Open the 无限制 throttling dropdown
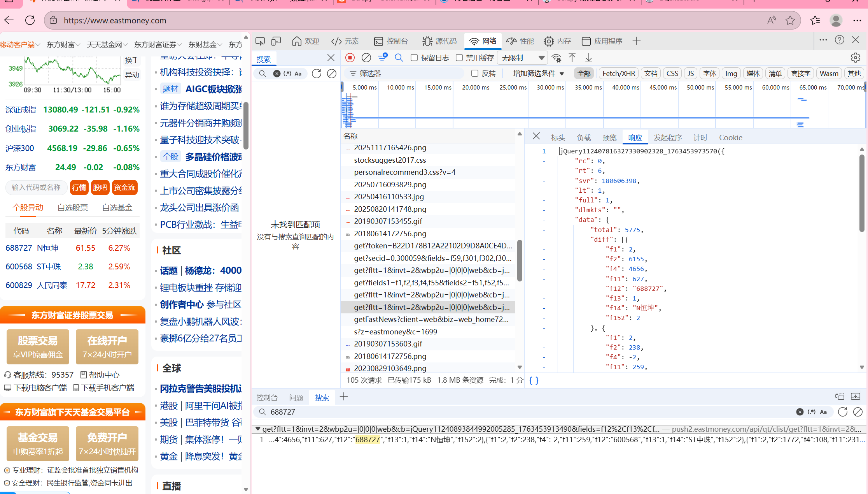The image size is (868, 494). (x=522, y=58)
